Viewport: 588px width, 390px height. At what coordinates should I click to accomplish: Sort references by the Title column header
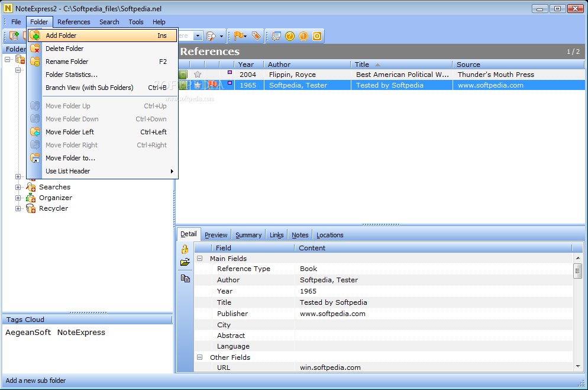[x=402, y=65]
